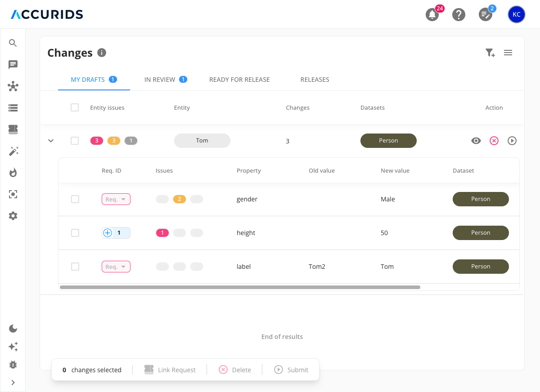This screenshot has width=540, height=392.
Task: Open the search panel in the sidebar
Action: tap(13, 43)
